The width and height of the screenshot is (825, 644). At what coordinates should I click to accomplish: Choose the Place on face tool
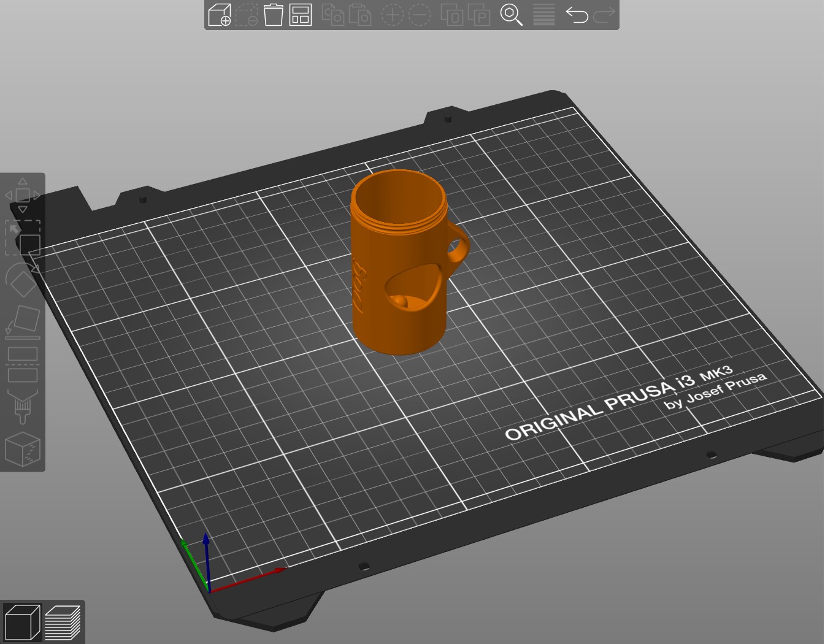pyautogui.click(x=23, y=322)
